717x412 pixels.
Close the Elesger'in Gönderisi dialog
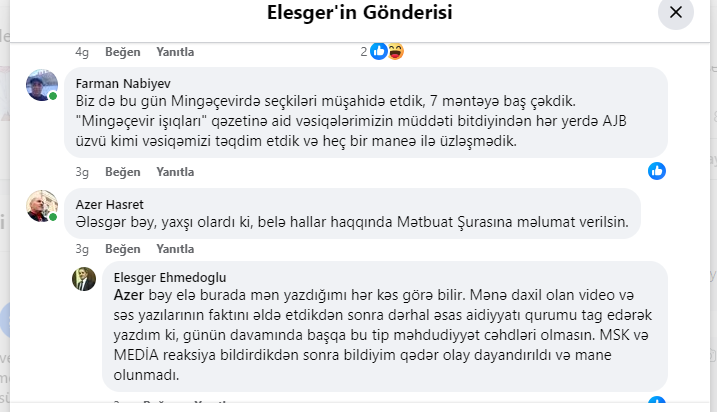click(x=675, y=12)
